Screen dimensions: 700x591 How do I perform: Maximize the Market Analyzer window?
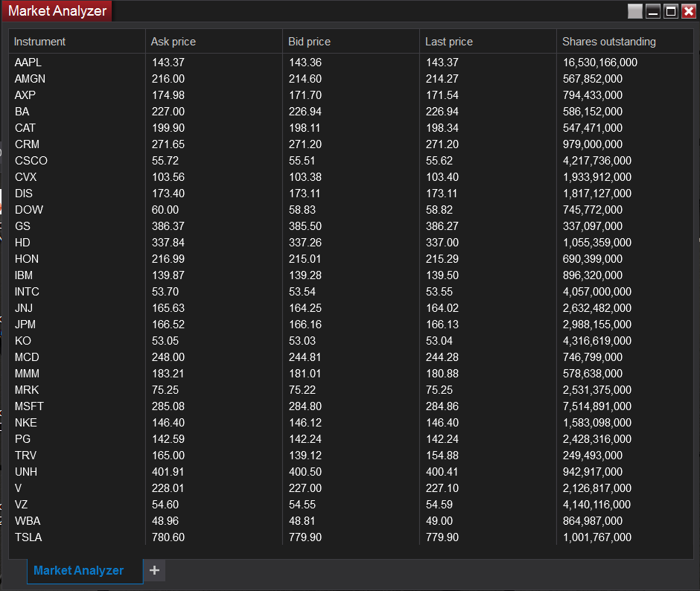pyautogui.click(x=670, y=12)
